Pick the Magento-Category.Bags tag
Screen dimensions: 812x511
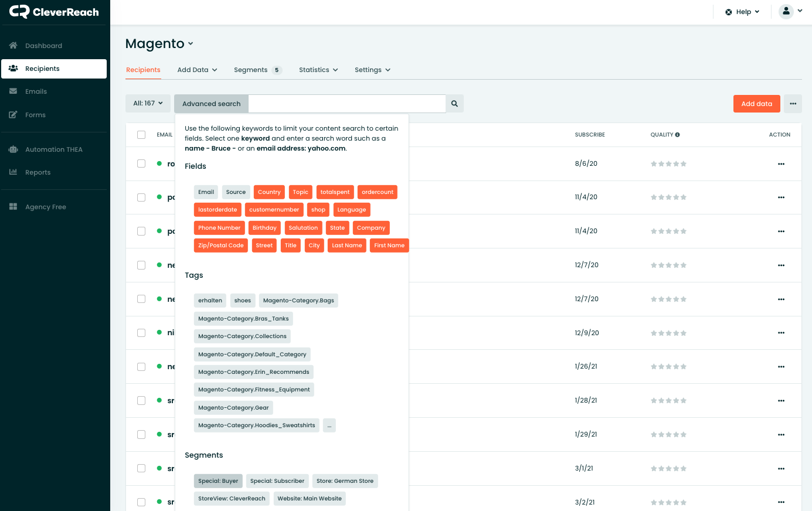click(x=298, y=301)
